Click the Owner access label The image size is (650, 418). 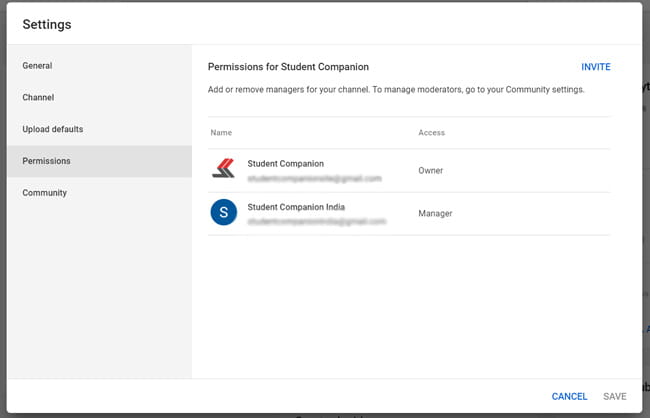[431, 170]
